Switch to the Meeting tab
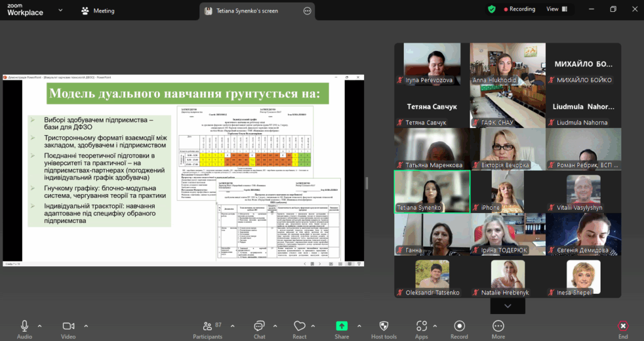The width and height of the screenshot is (644, 341). coord(98,11)
